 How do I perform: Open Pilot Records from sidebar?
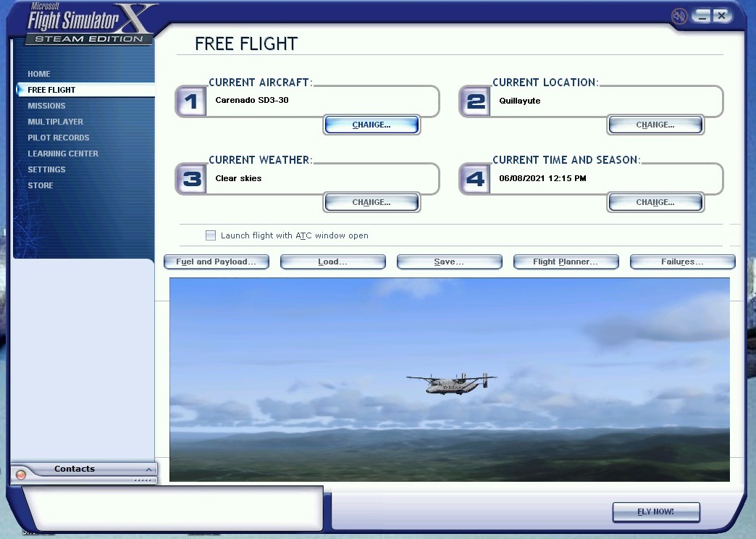(x=59, y=138)
